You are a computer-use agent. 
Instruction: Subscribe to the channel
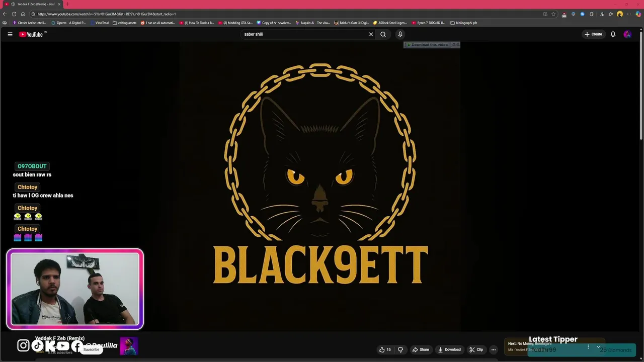coord(91,349)
